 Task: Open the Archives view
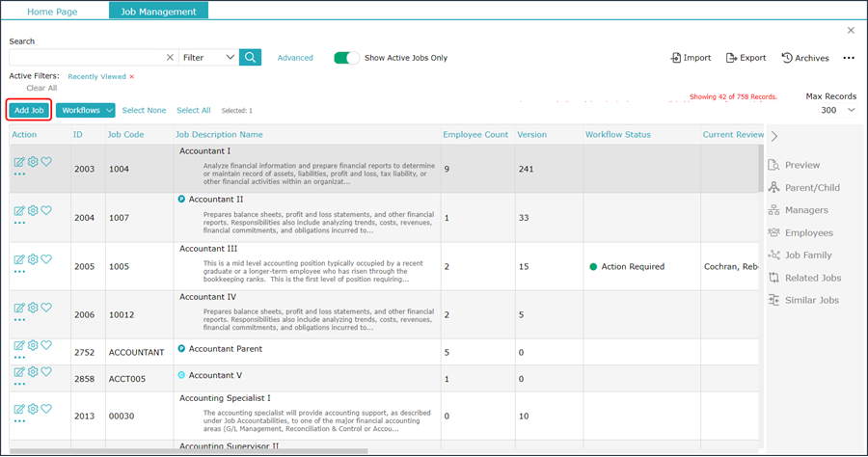coord(805,58)
